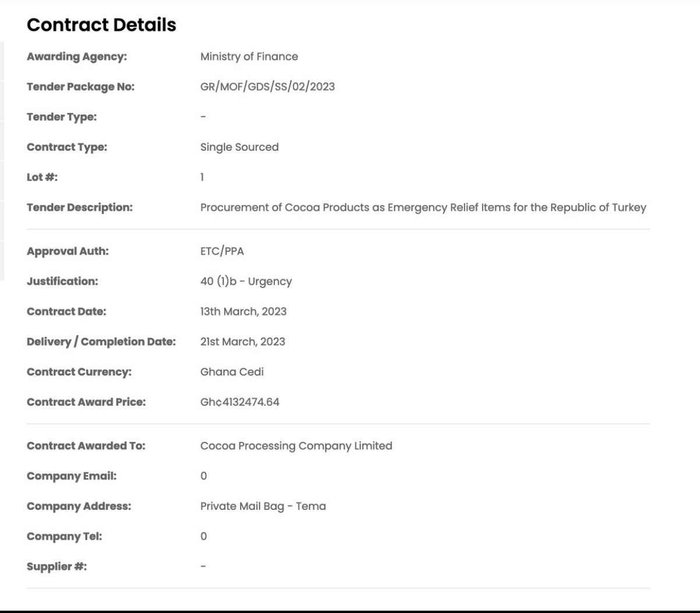Click the Contract Award Price label
Viewport: 700px width, 613px height.
point(86,402)
